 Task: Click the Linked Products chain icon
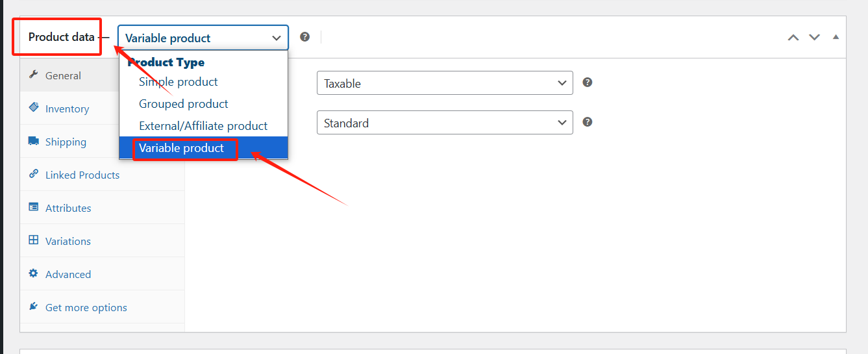(x=33, y=174)
